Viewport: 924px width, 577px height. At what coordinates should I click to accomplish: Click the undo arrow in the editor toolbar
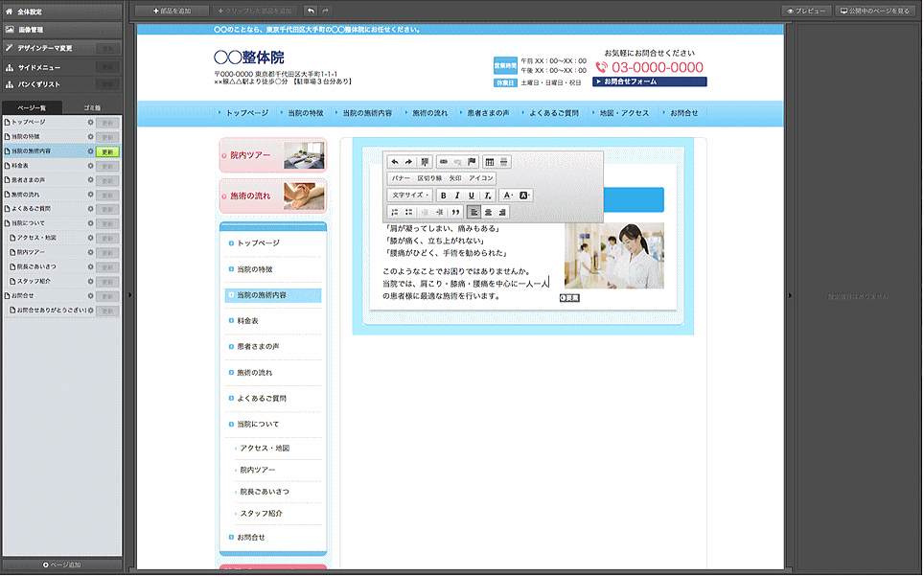click(x=394, y=162)
